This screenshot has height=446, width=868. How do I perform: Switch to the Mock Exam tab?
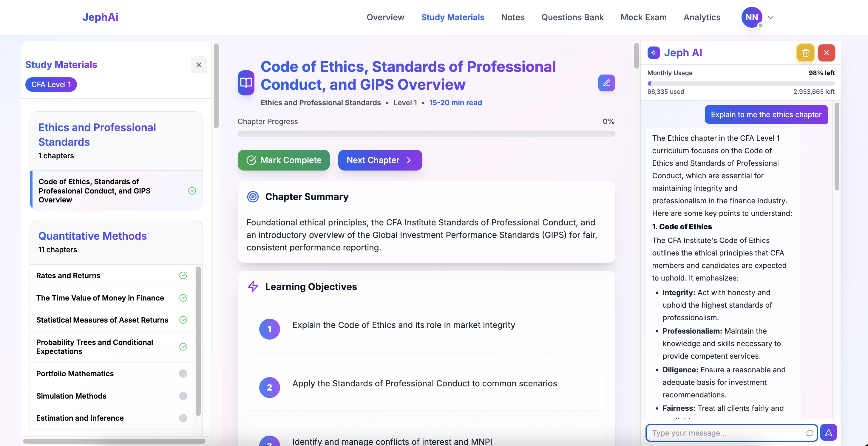[643, 17]
